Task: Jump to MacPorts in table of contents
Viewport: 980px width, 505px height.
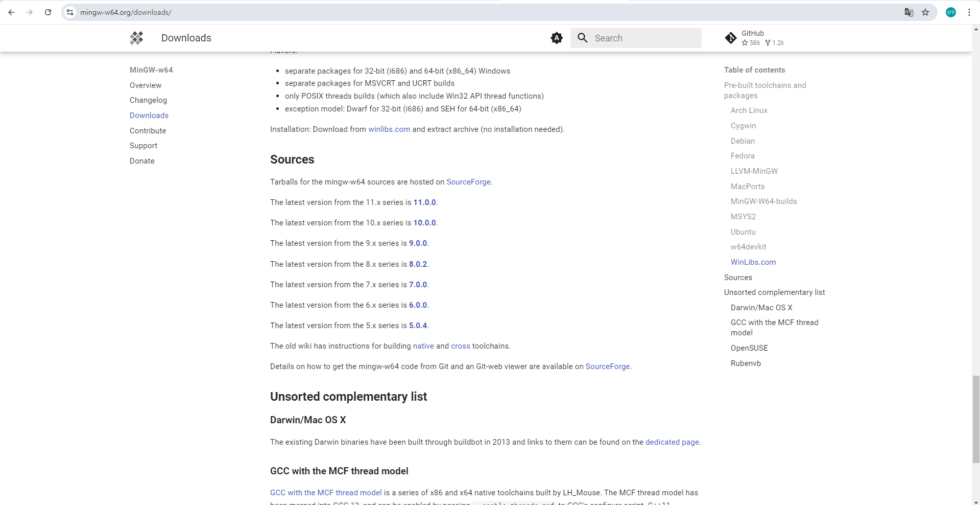Action: pyautogui.click(x=748, y=187)
